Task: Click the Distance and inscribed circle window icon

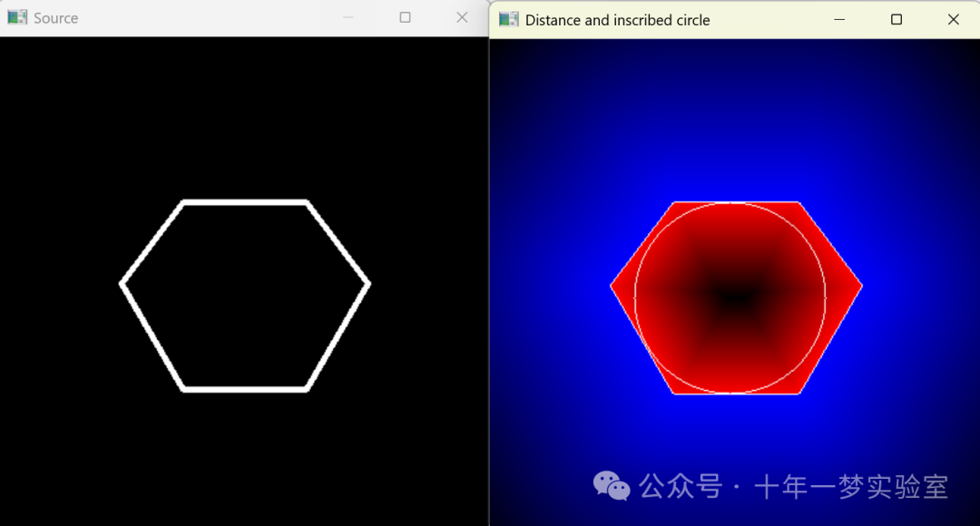Action: tap(509, 19)
